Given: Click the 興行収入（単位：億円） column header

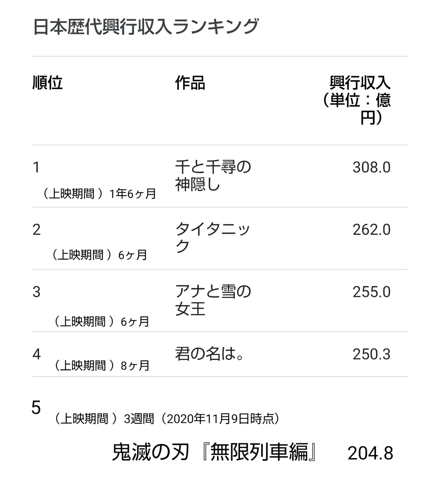Looking at the screenshot, I should [x=357, y=100].
